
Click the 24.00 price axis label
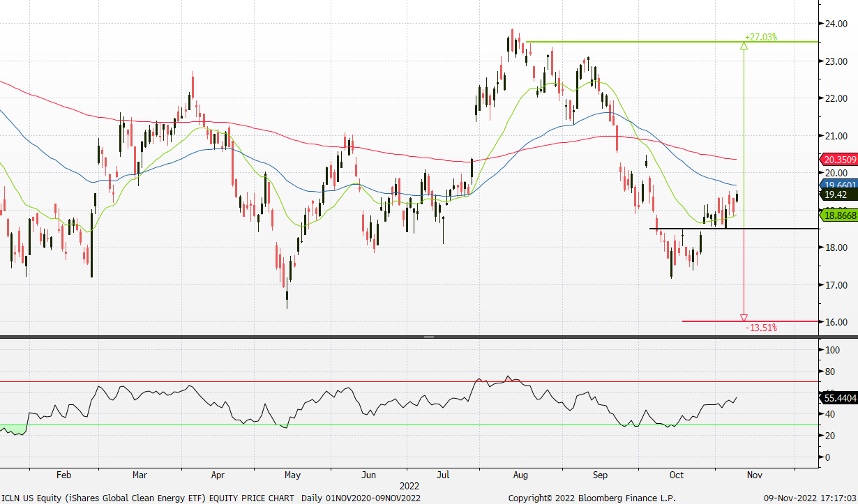point(836,24)
